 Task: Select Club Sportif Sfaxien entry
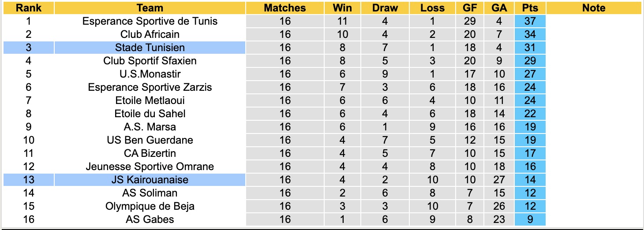(150, 61)
